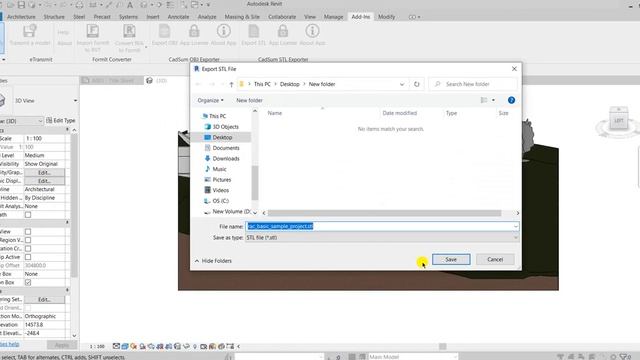Screen dimensions: 640x360
Task: Open the view options dropdown arrow
Action: tap(493, 100)
